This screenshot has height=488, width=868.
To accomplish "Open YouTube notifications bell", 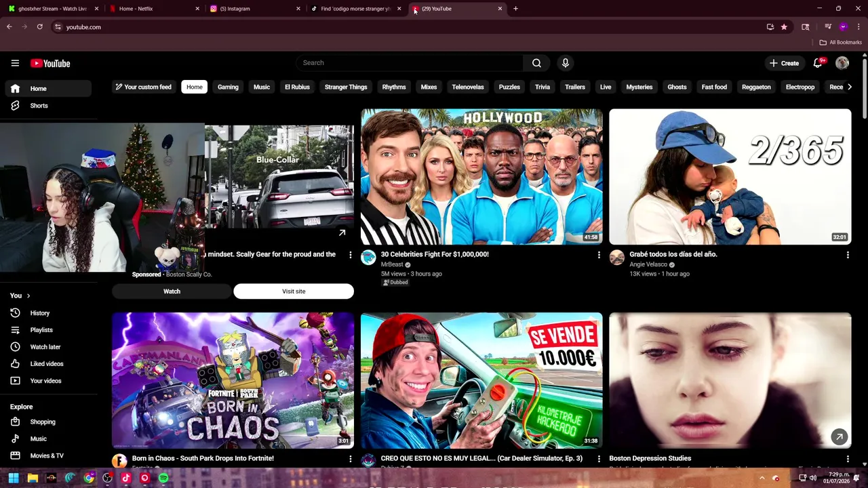I will [x=818, y=63].
